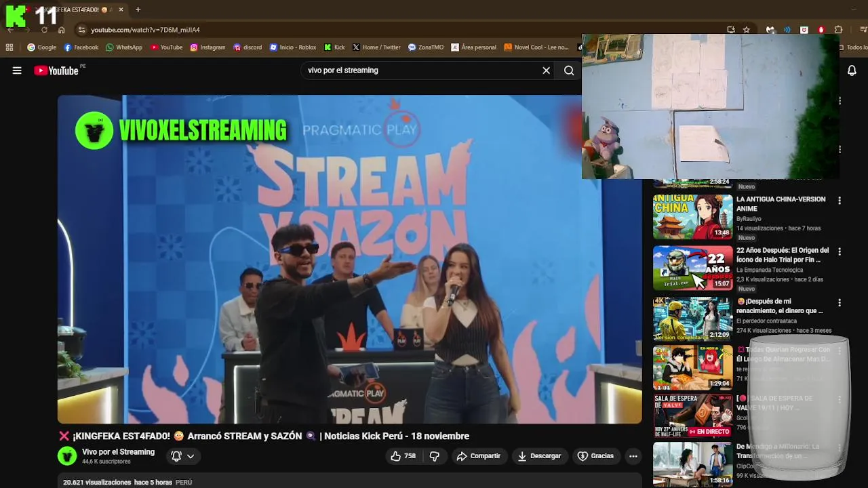
Task: Open the Compartir share dialog
Action: click(x=478, y=456)
